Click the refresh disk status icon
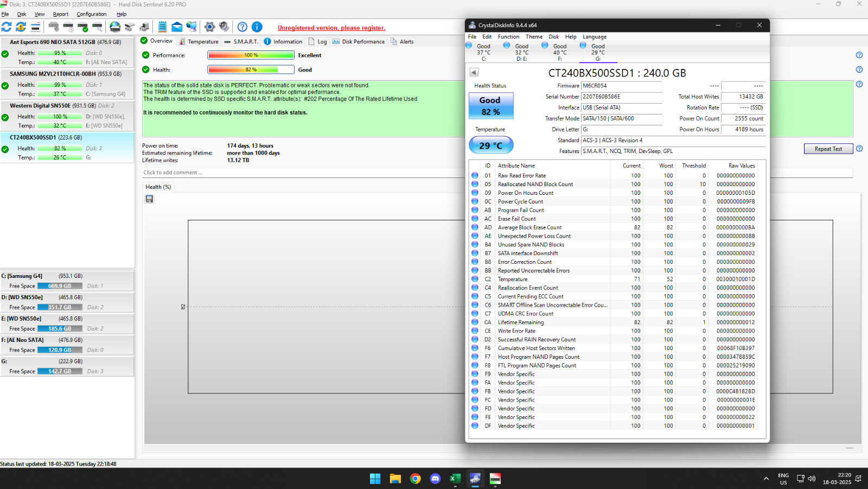 (x=7, y=27)
